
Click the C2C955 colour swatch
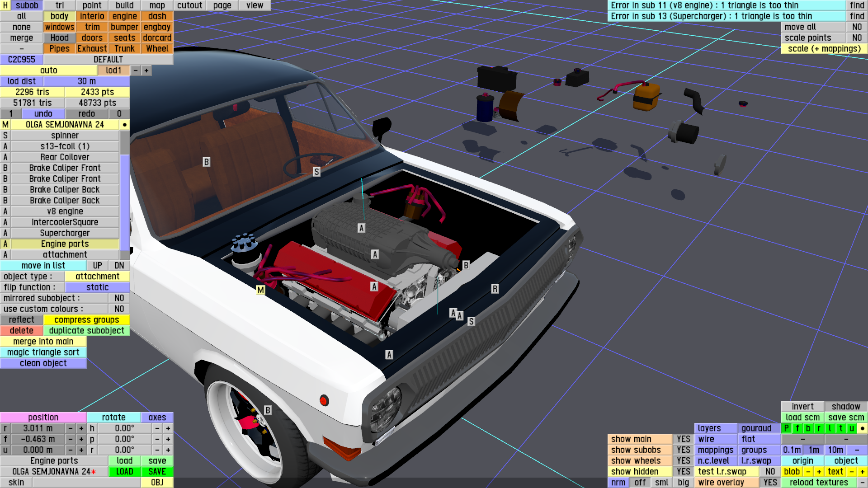[21, 60]
